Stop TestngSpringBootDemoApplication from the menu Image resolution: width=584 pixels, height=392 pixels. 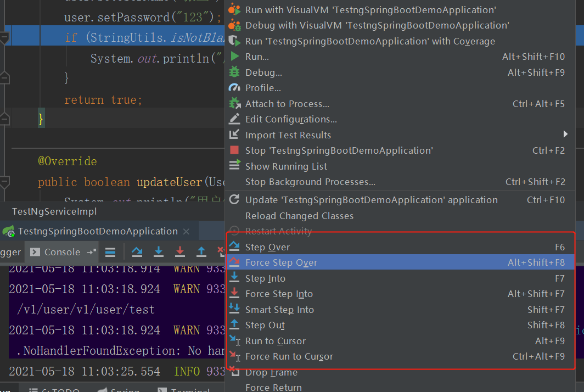[x=400, y=151]
